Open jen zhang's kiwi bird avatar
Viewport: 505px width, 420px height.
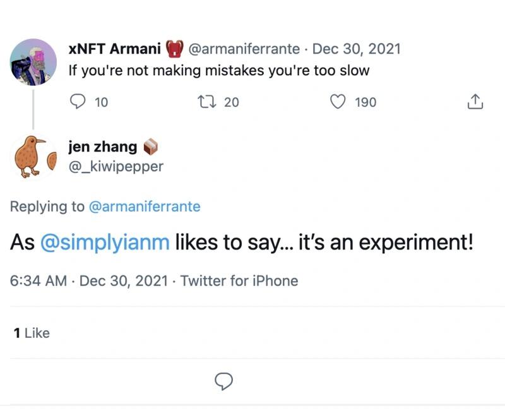(33, 156)
